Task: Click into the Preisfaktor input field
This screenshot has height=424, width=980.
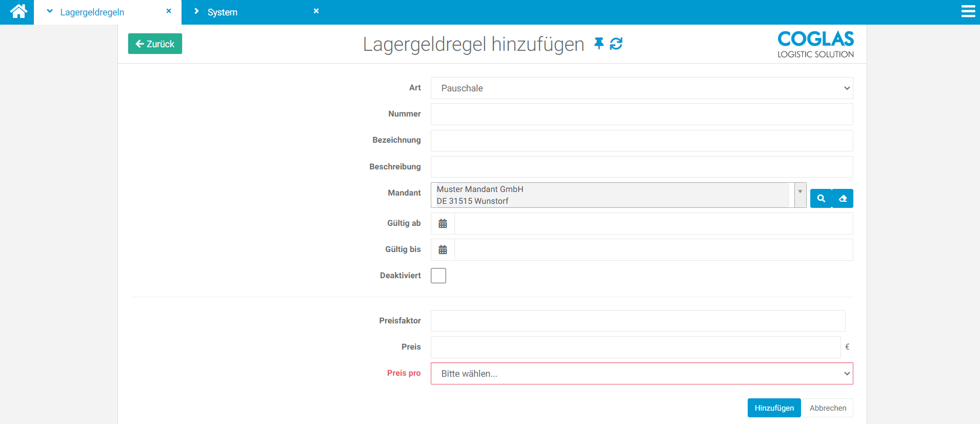Action: click(637, 321)
